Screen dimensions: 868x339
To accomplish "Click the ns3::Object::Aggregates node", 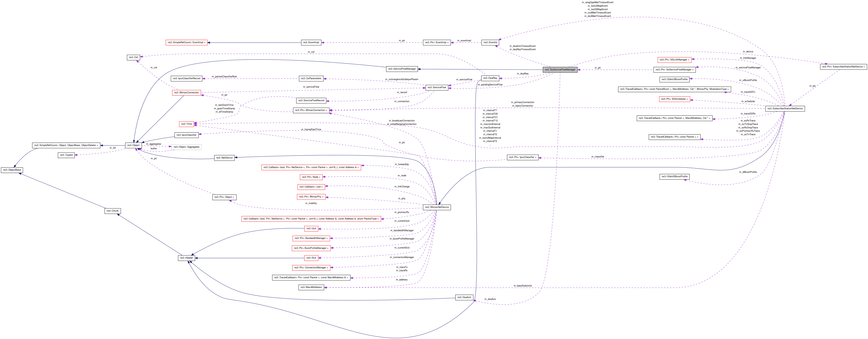I will [x=186, y=147].
